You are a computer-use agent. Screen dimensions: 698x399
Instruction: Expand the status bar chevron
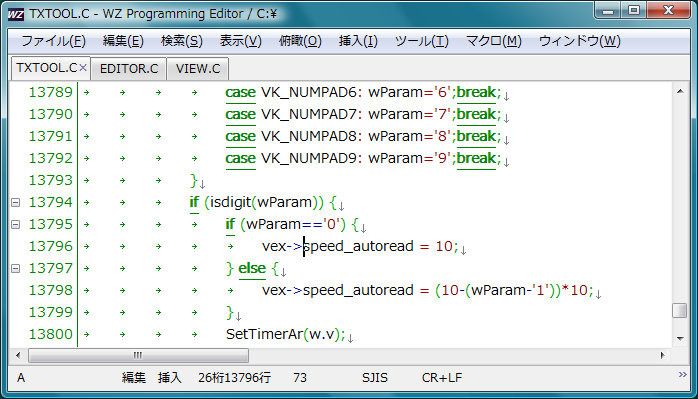[683, 375]
